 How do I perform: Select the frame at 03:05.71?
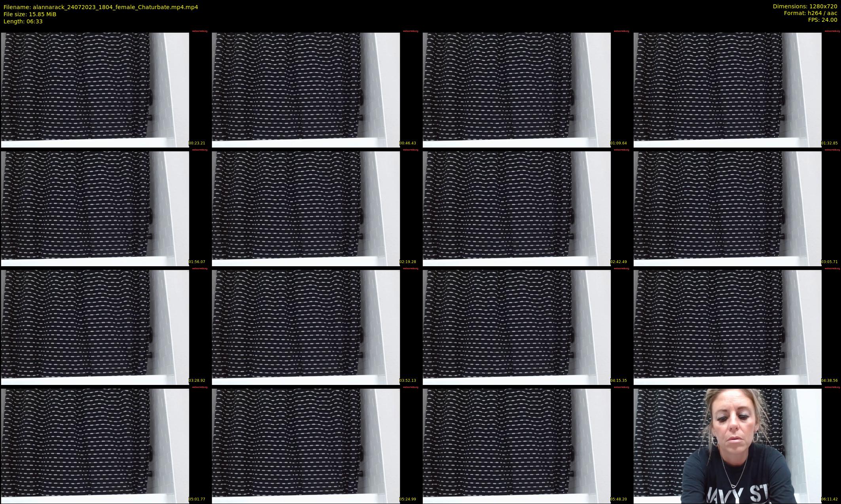click(x=736, y=208)
